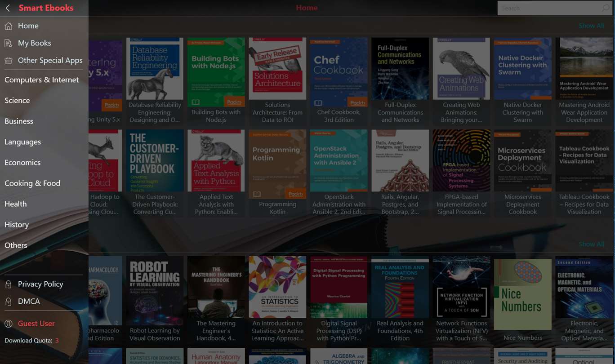
Task: Open Real Analysis and Foundations cover
Action: [400, 287]
